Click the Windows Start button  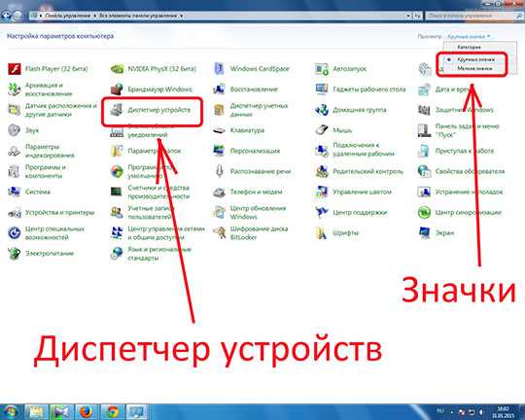pyautogui.click(x=11, y=411)
